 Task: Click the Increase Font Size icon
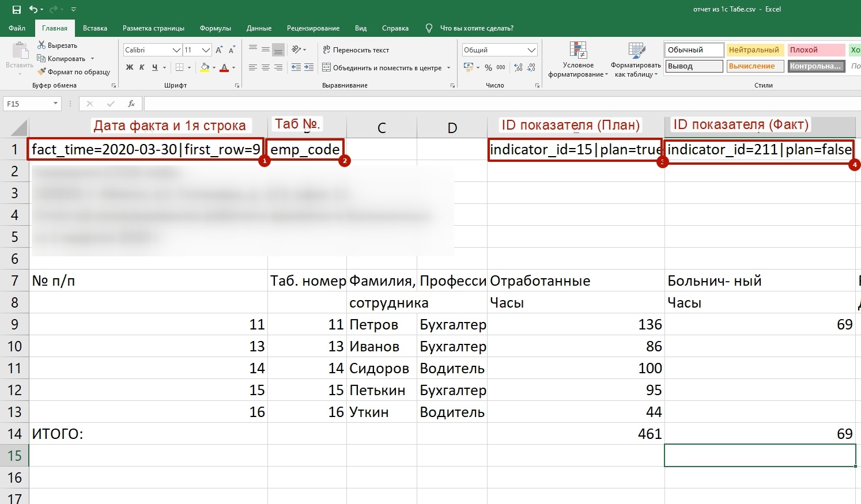pos(219,50)
